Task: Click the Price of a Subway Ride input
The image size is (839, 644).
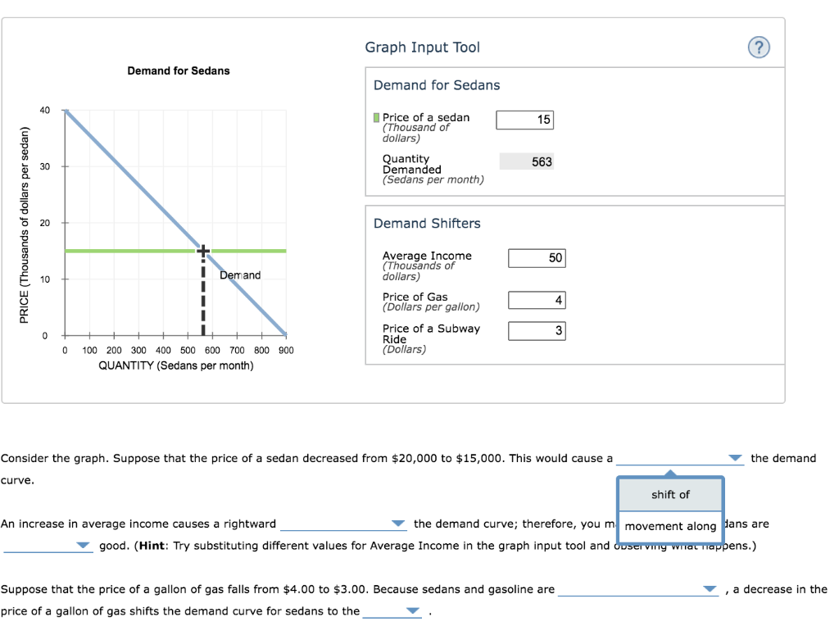Action: coord(537,330)
